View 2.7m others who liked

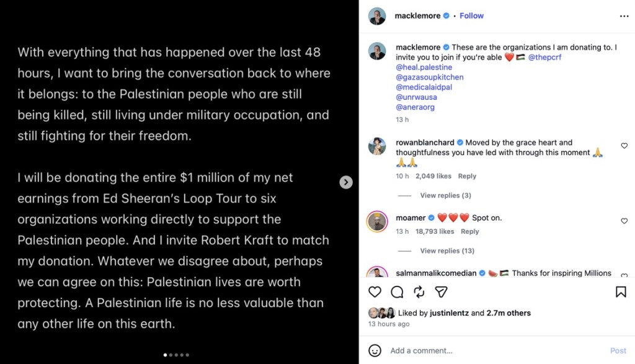[508, 313]
